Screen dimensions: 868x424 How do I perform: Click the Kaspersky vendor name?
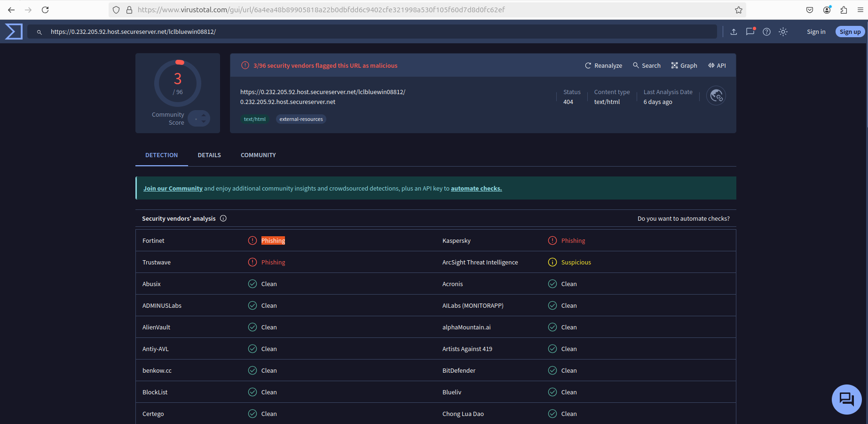[457, 240]
